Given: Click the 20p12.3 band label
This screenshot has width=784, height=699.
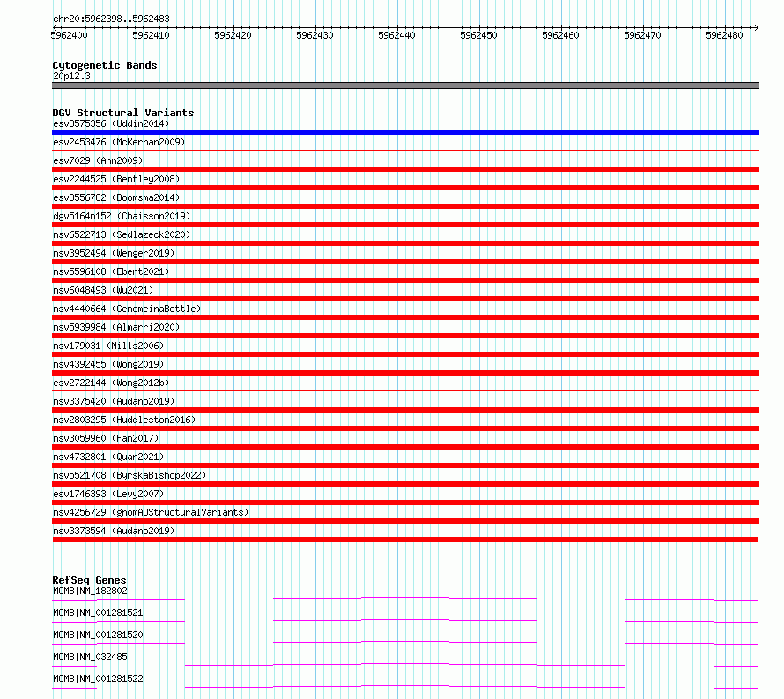Looking at the screenshot, I should pyautogui.click(x=71, y=76).
